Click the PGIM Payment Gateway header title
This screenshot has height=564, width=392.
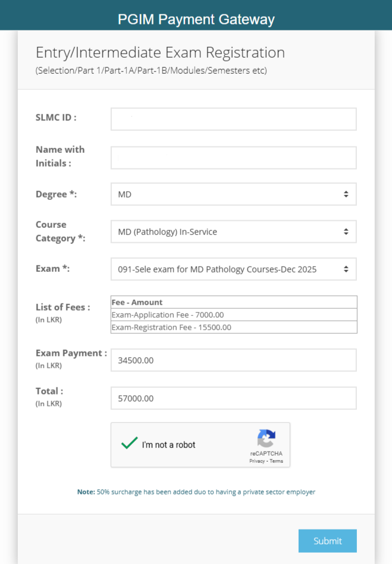point(196,20)
